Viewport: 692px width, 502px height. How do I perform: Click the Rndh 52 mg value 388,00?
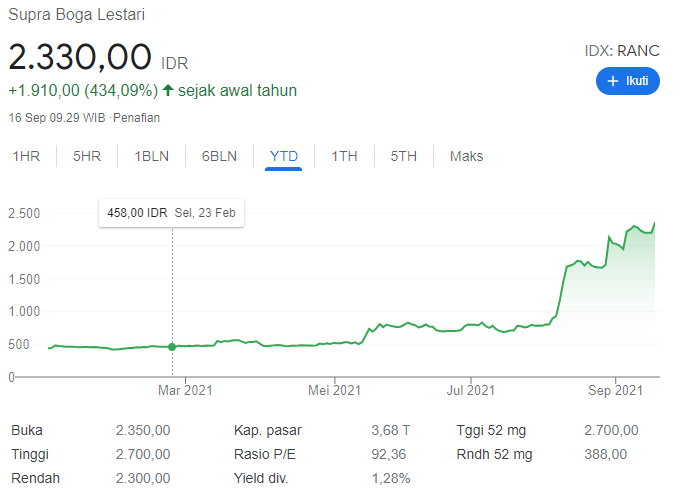(x=606, y=454)
